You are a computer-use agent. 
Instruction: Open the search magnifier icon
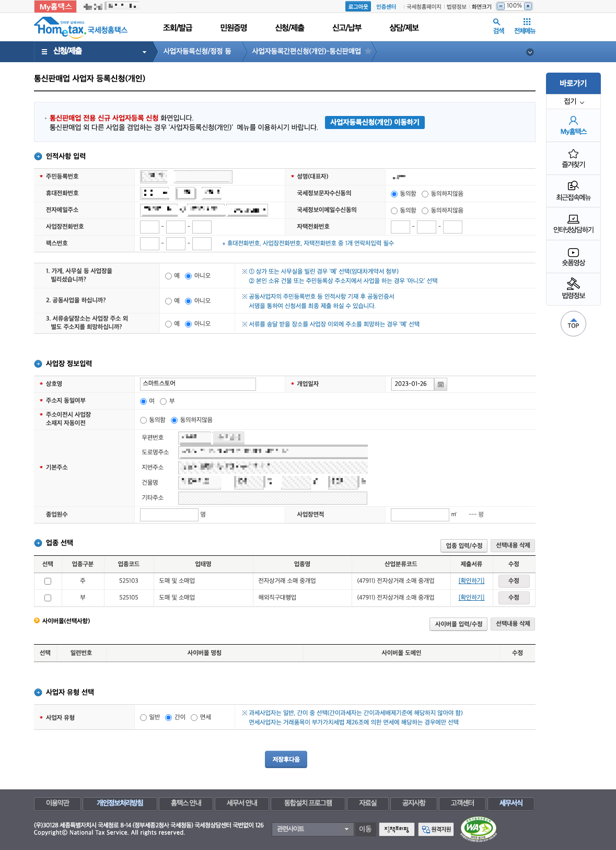click(x=496, y=22)
